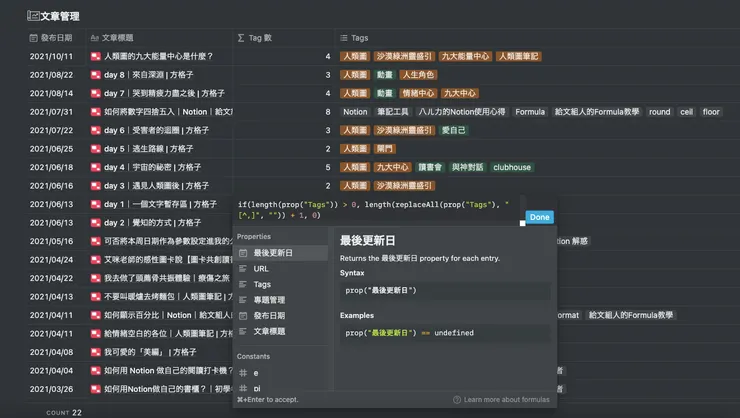The height and width of the screenshot is (418, 740).
Task: Click the date cell 2021/05/16
Action: (51, 241)
